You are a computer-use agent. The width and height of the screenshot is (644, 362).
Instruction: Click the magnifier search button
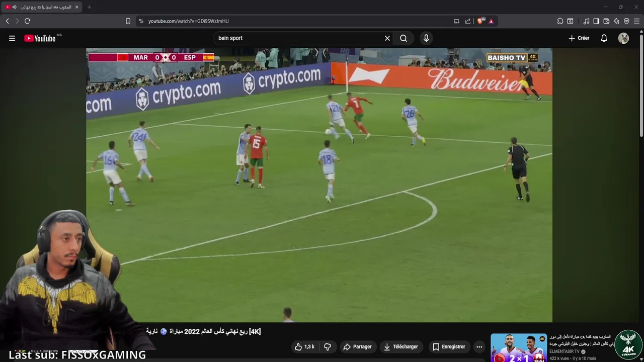404,38
